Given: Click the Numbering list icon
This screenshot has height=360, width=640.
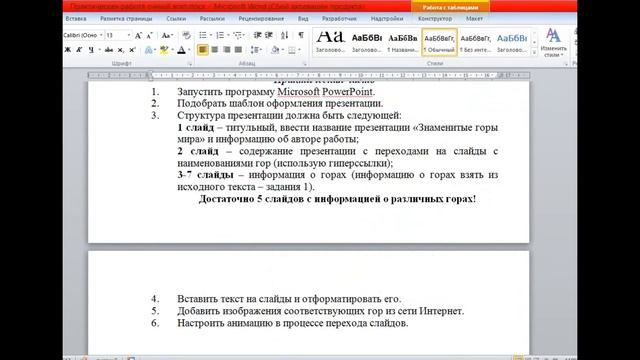Looking at the screenshot, I should (220, 36).
